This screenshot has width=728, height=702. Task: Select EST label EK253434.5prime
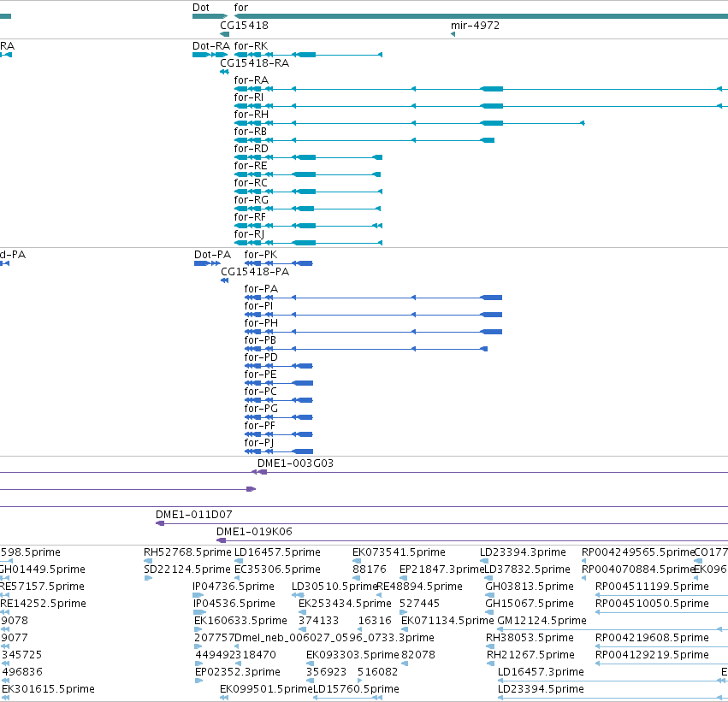coord(345,604)
